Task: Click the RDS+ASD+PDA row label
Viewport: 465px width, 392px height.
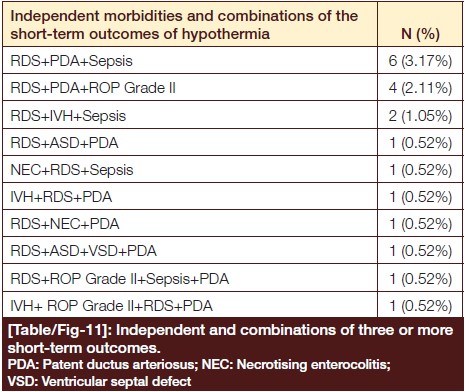Action: [x=64, y=143]
